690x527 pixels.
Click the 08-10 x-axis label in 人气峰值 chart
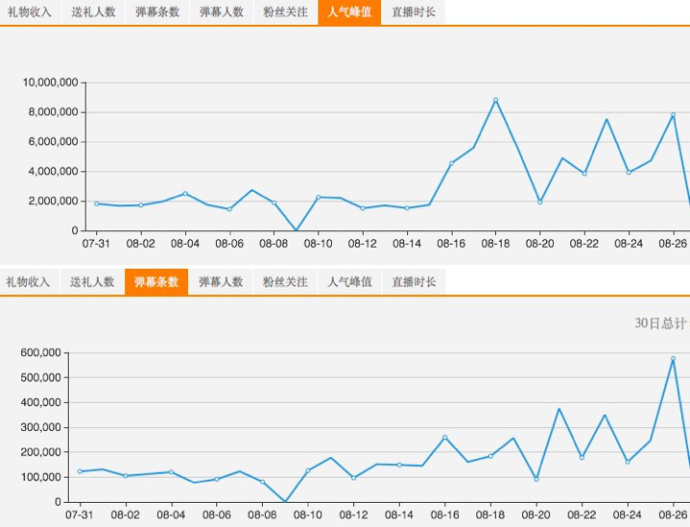point(318,244)
